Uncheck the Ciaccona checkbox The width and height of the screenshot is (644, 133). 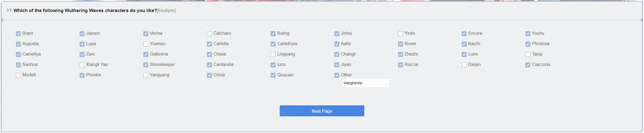(x=528, y=65)
